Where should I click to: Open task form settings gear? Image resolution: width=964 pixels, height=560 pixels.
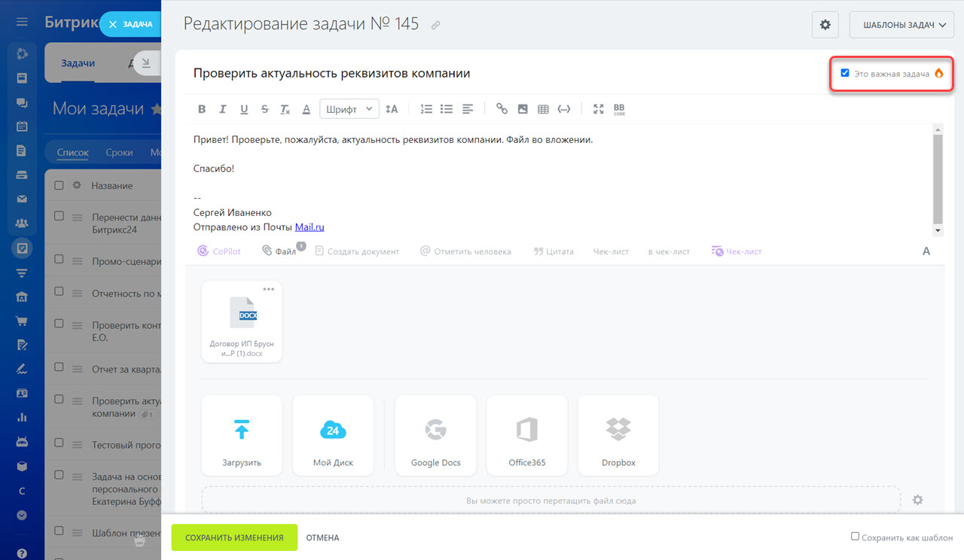825,25
